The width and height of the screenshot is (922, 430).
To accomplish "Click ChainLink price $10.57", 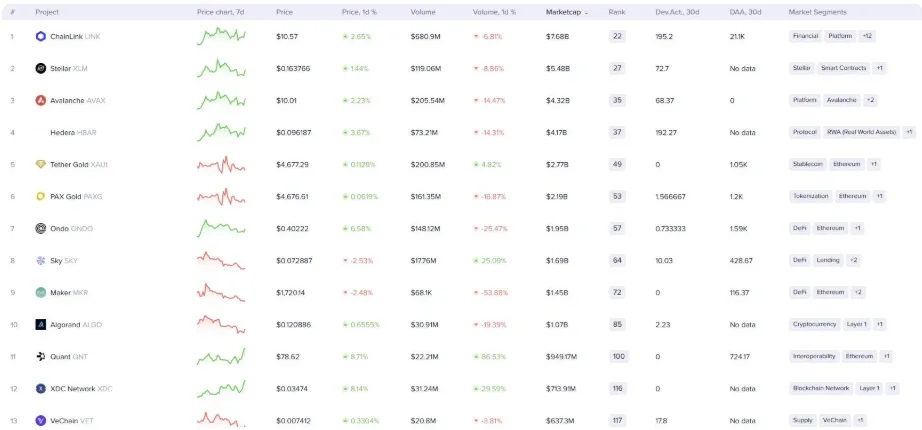I will click(x=287, y=36).
